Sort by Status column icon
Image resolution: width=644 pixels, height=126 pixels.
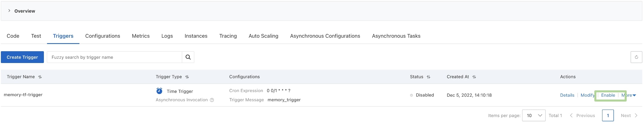pos(429,77)
